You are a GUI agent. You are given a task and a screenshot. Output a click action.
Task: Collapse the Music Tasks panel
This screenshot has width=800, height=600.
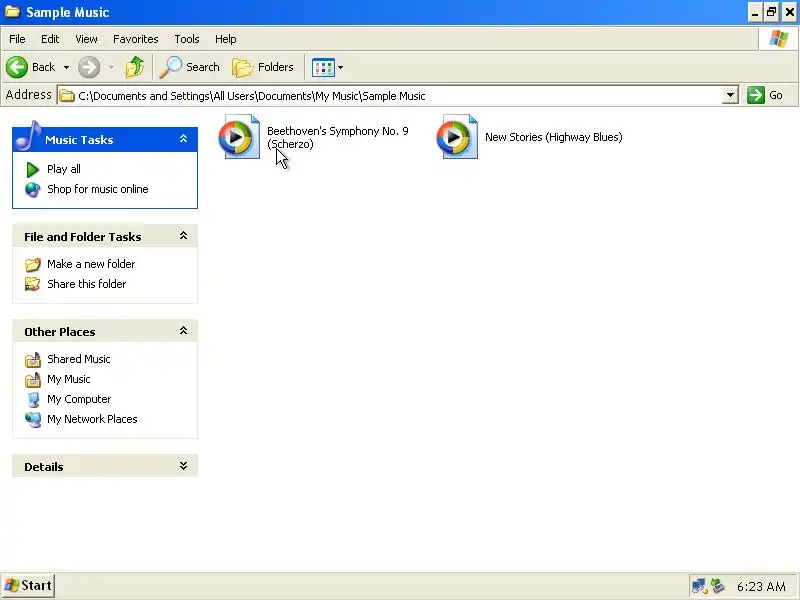click(183, 139)
